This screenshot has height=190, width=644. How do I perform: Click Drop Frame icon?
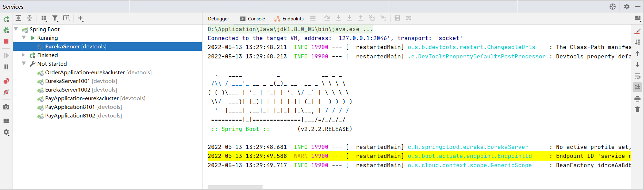pos(372,18)
